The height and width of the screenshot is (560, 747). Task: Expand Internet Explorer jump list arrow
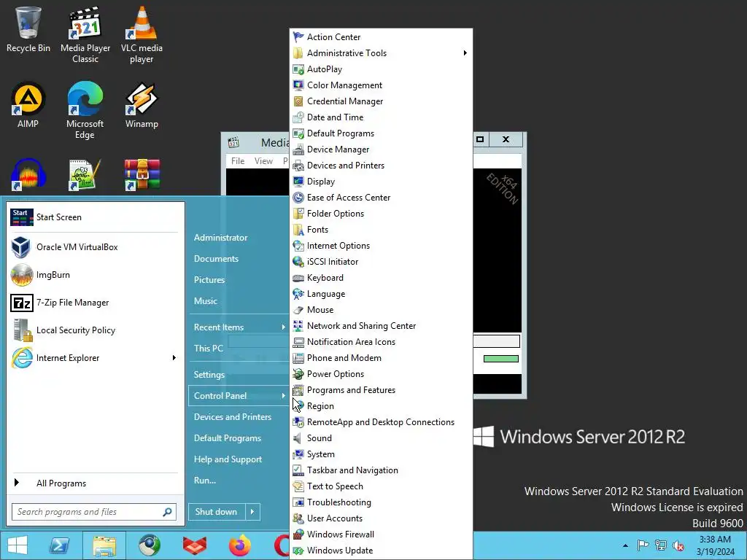174,357
